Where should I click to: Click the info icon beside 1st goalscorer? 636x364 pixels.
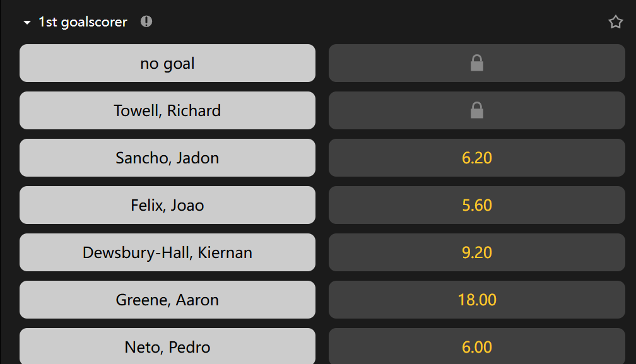click(x=146, y=22)
